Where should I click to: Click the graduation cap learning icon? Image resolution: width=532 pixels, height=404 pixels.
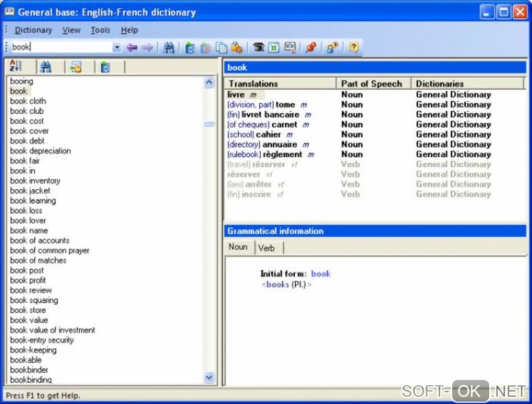pos(259,47)
